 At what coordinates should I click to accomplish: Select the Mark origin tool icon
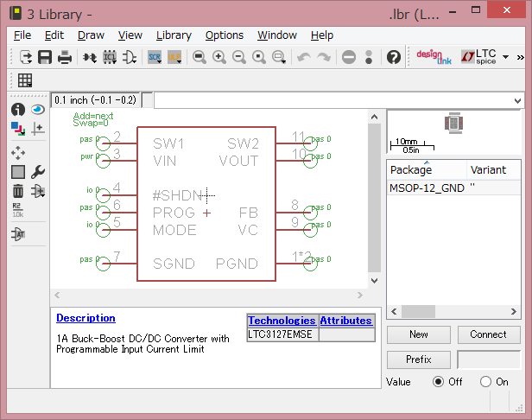tap(38, 129)
